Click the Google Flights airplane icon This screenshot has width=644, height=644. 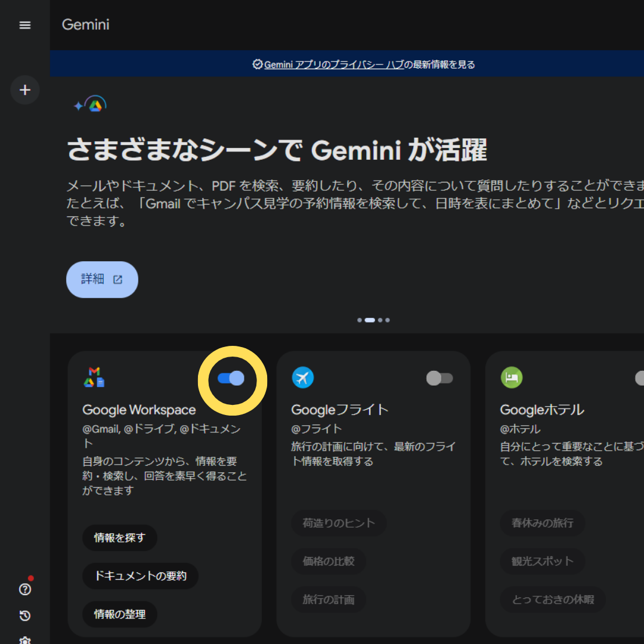303,377
